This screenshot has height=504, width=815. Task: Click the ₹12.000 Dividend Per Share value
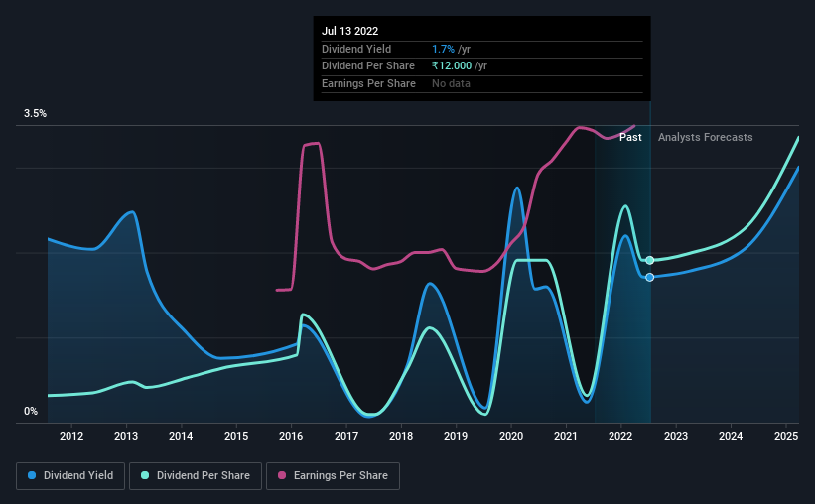[x=452, y=66]
